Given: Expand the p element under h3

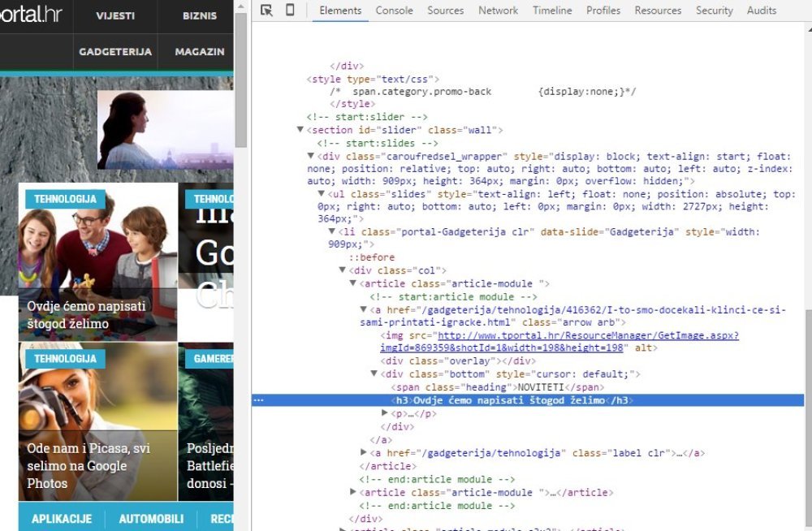Looking at the screenshot, I should click(x=384, y=413).
